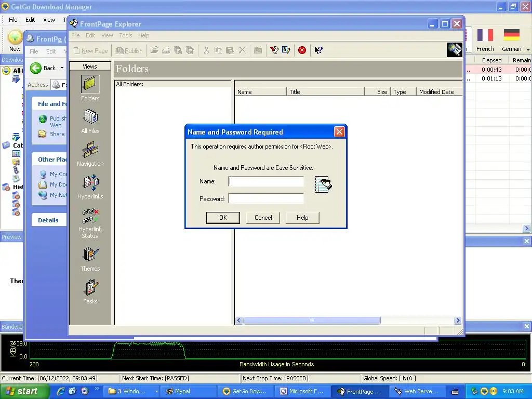Image resolution: width=532 pixels, height=399 pixels.
Task: Click the OK button in the password dialog
Action: [223, 218]
